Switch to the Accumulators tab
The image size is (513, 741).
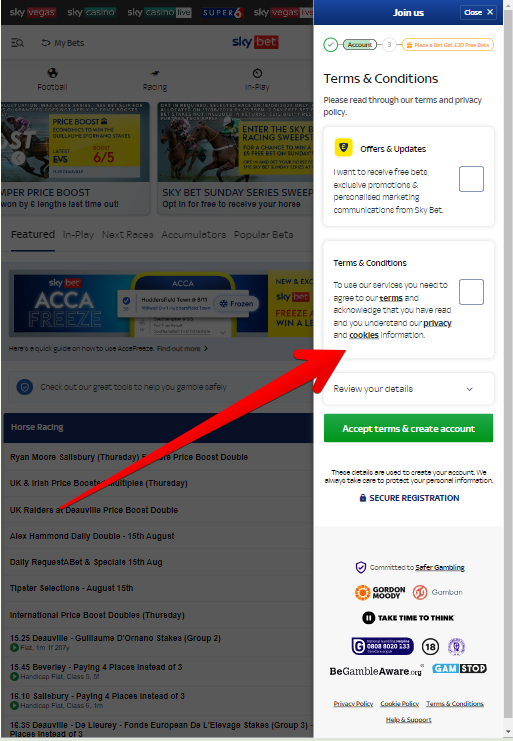click(194, 234)
